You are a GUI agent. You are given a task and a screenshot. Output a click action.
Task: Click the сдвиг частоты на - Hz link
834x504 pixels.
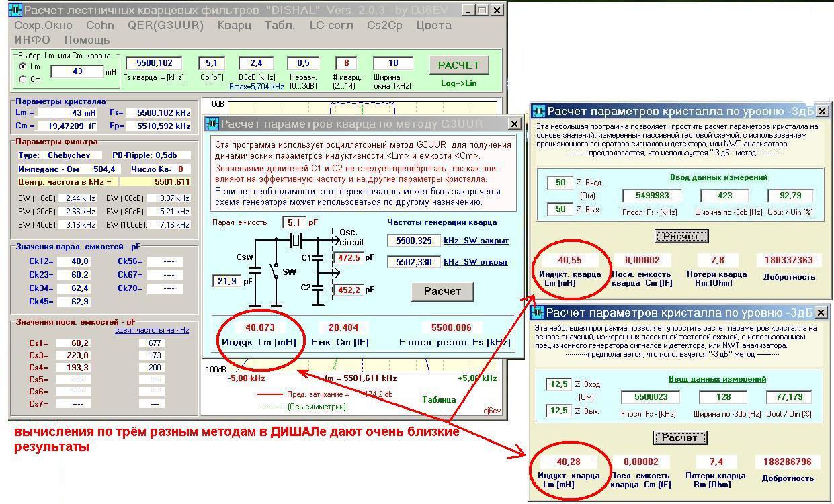point(152,330)
